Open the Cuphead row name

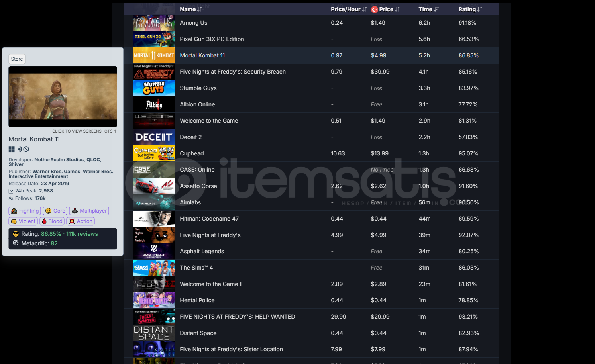click(192, 153)
